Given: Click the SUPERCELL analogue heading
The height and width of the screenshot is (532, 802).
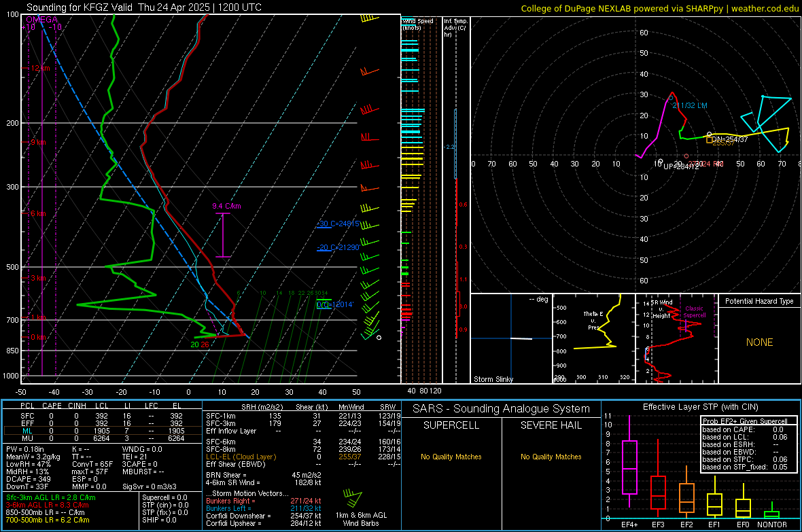Looking at the screenshot, I should [451, 425].
